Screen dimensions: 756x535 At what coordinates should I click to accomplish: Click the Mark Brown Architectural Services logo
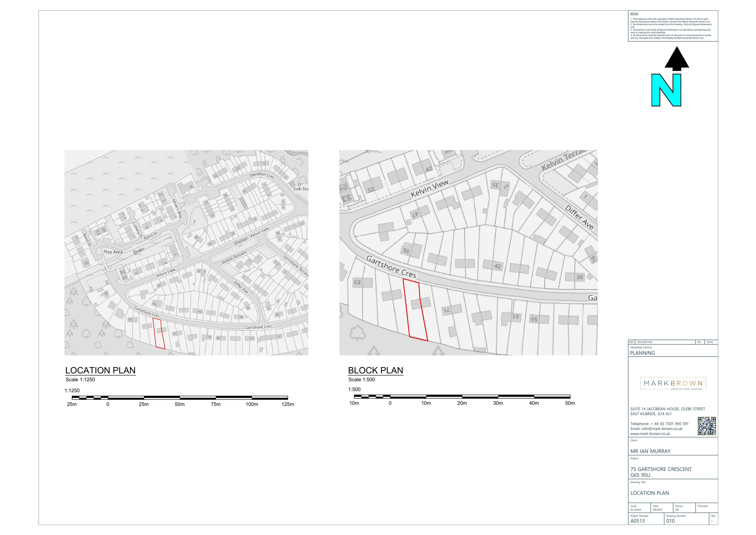pyautogui.click(x=673, y=384)
